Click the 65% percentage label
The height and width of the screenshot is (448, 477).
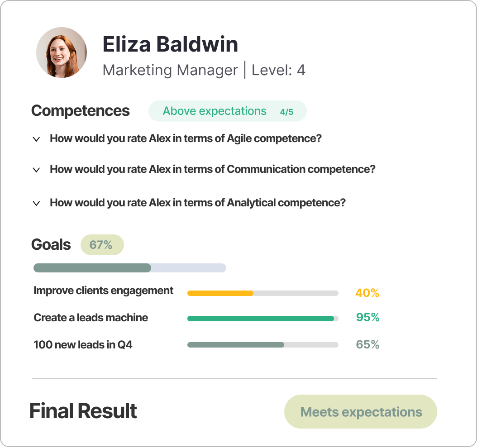[x=367, y=344]
